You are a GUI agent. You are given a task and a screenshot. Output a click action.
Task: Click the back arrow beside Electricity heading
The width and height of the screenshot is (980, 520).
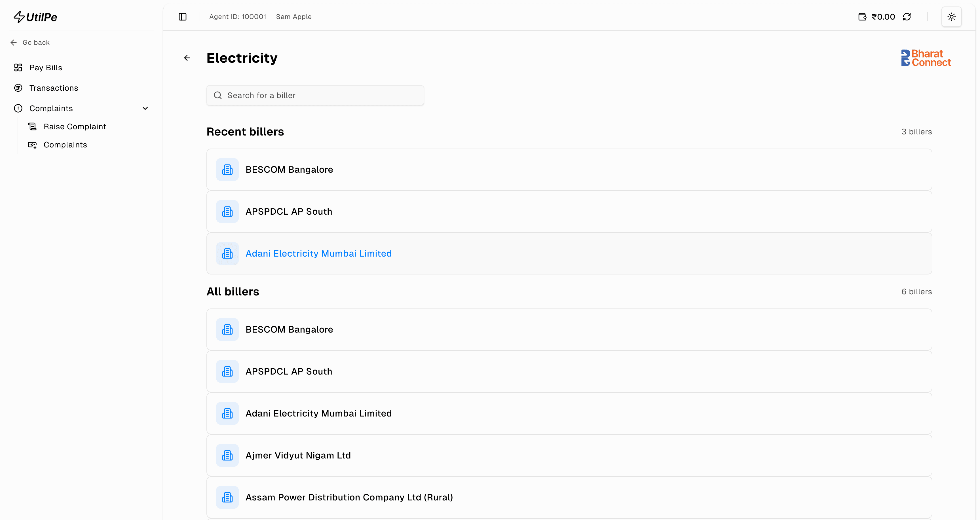(x=187, y=58)
